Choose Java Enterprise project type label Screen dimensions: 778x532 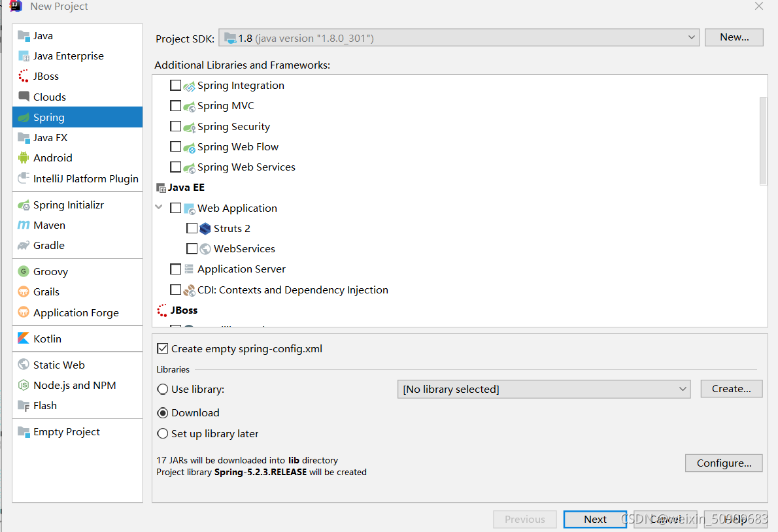point(69,56)
